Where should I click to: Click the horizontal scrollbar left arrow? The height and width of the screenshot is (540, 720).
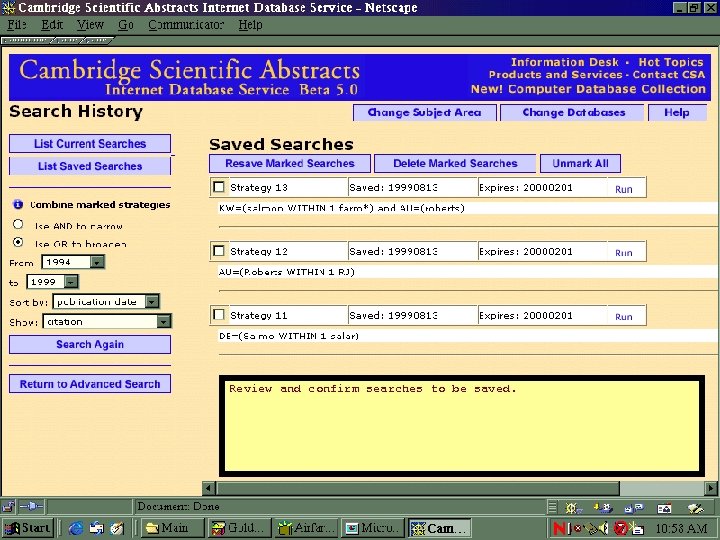click(209, 488)
